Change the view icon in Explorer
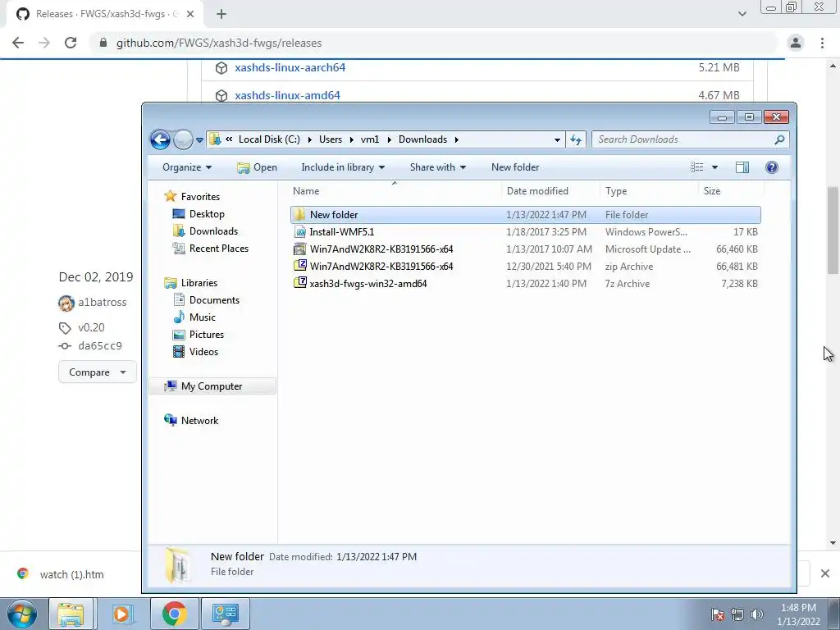 697,167
